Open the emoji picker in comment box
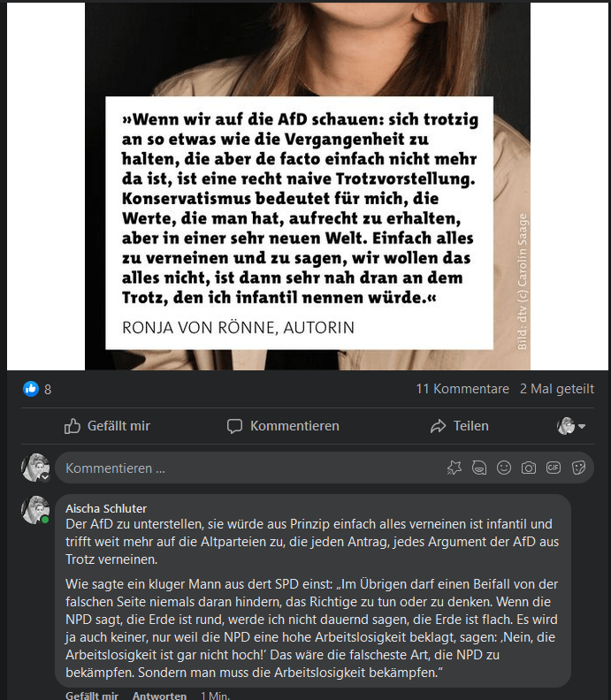611x700 pixels. click(x=504, y=468)
